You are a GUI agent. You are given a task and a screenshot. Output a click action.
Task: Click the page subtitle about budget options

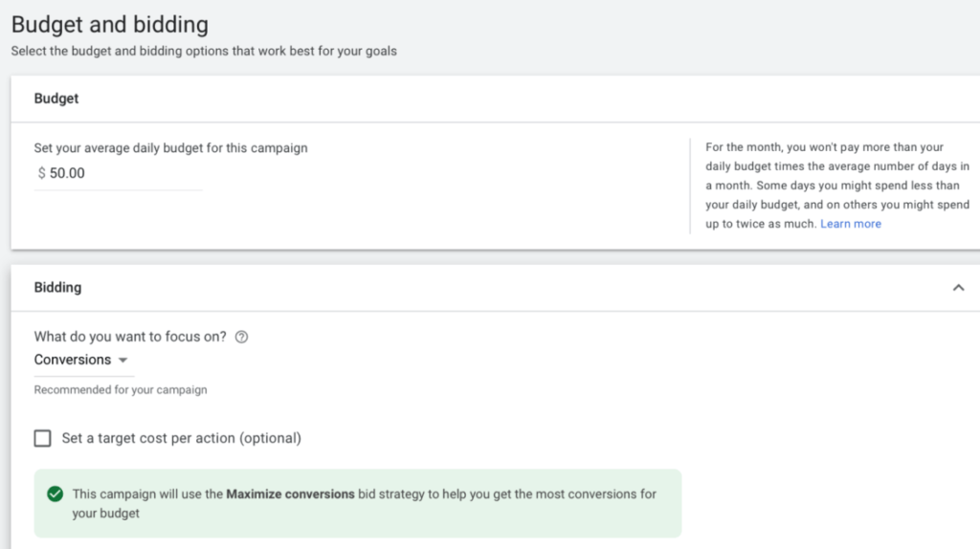(204, 51)
